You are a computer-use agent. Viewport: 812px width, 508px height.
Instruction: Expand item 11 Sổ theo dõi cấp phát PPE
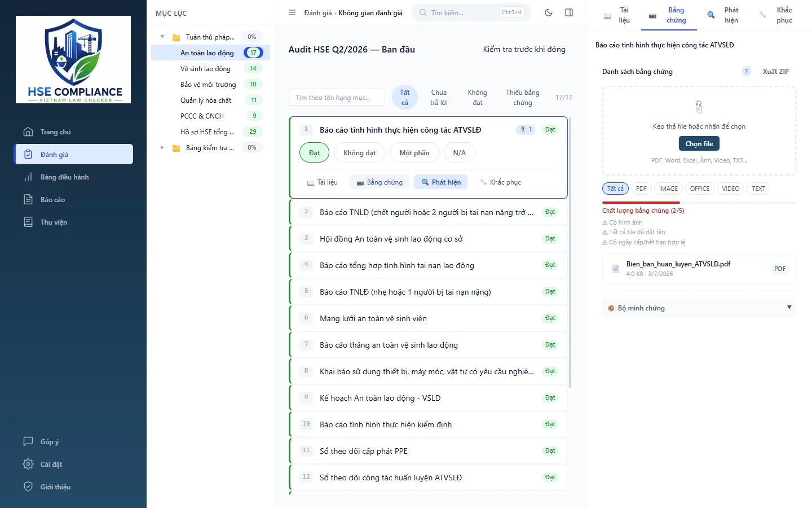pos(428,451)
